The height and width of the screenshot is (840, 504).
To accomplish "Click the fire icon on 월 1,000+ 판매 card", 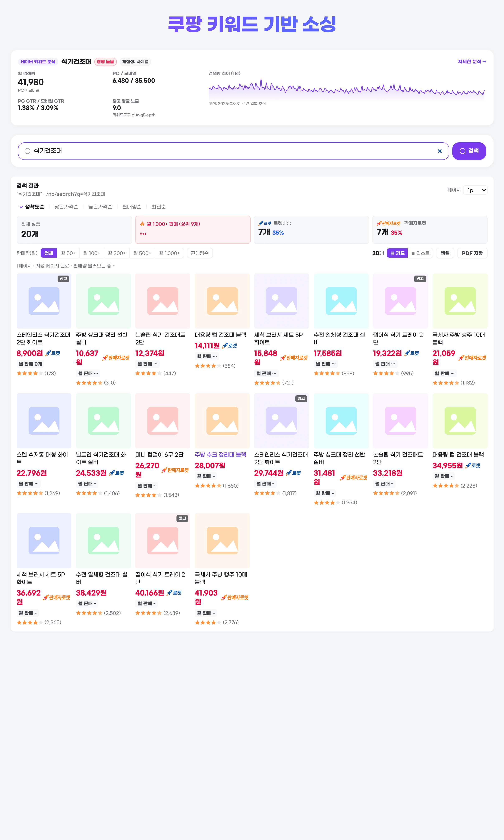I will (142, 224).
